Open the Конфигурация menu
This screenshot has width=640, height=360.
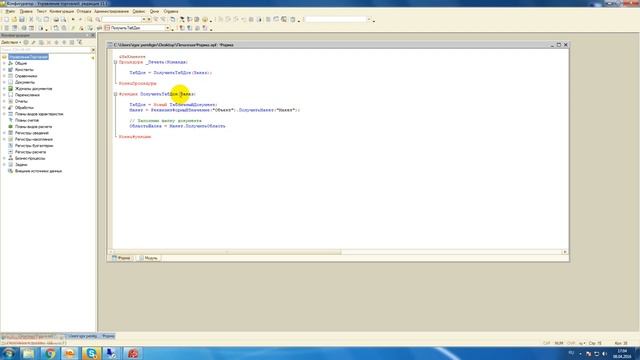62,11
